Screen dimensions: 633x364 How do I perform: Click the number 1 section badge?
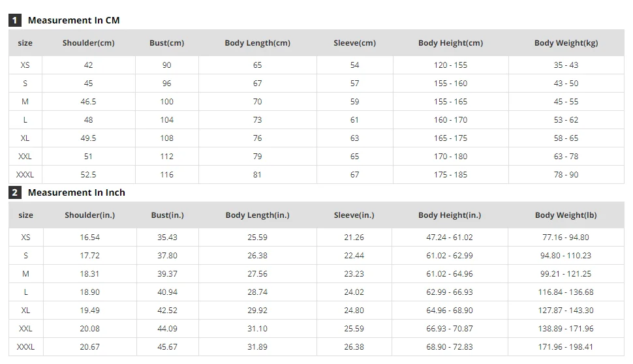coord(15,20)
